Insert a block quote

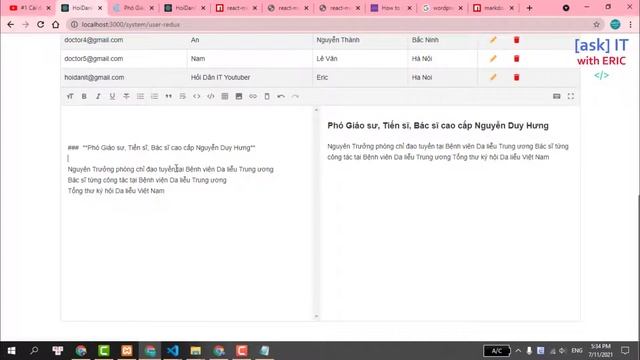[x=169, y=96]
